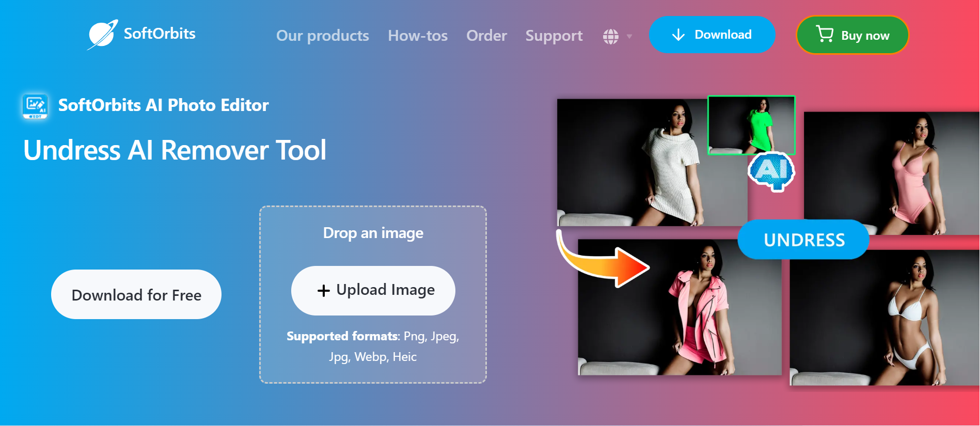The width and height of the screenshot is (980, 426).
Task: Go to the Order page
Action: 486,36
